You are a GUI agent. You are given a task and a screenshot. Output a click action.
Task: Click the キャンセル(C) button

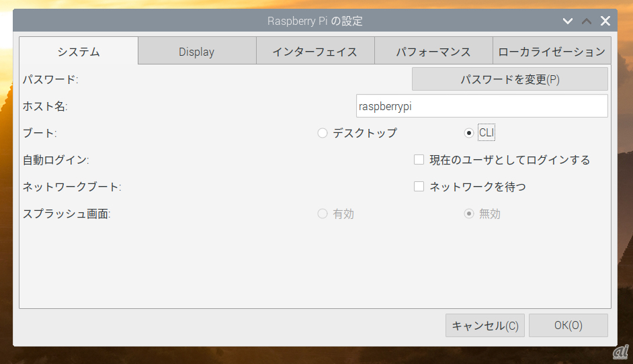point(485,325)
